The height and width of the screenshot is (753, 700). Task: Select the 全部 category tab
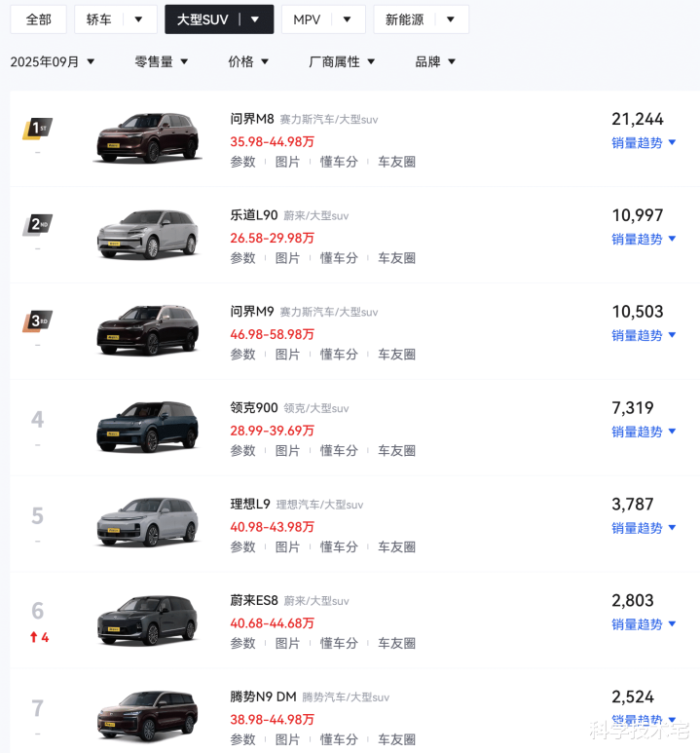[x=39, y=19]
